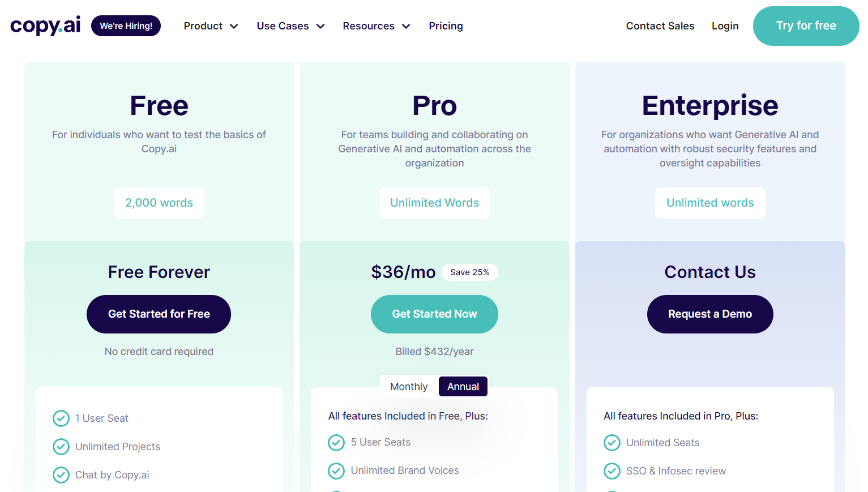Click Get Started for Free button
The image size is (868, 492).
point(159,314)
